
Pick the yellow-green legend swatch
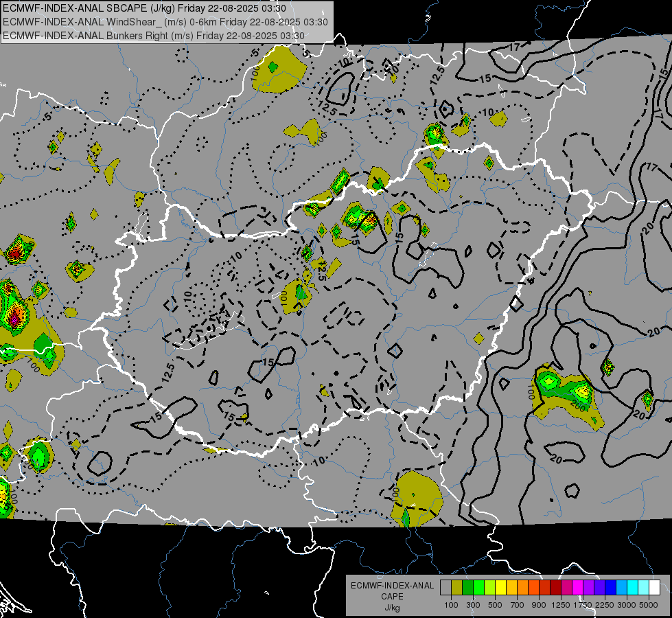(x=490, y=588)
